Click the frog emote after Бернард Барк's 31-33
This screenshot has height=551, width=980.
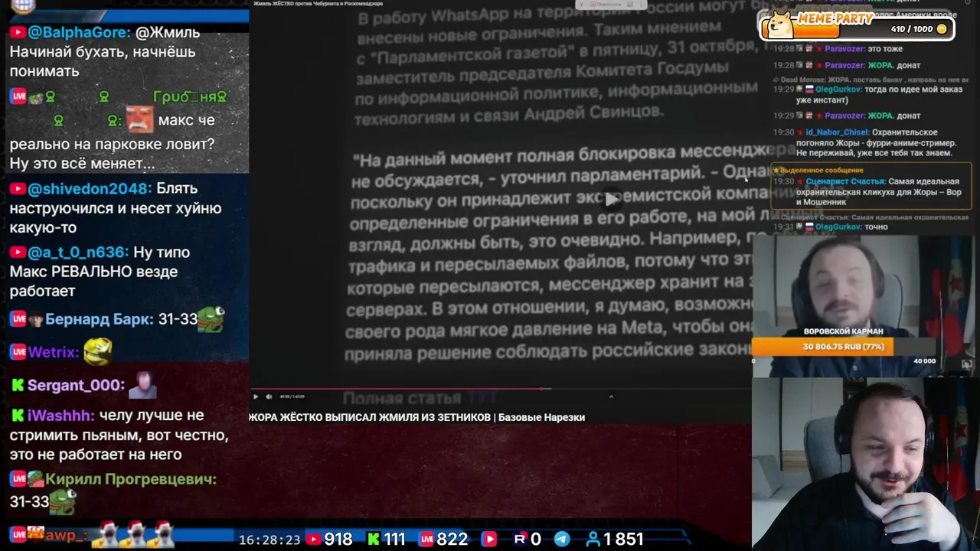point(211,319)
